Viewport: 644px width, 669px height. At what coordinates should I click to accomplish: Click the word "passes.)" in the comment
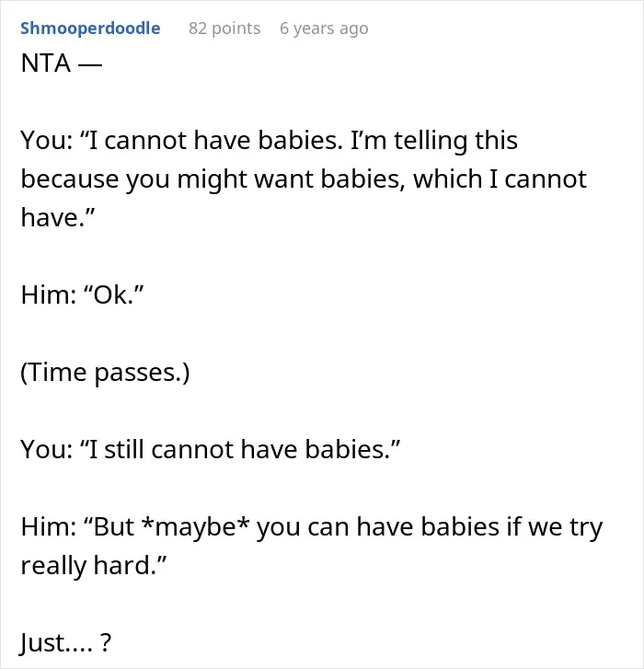coord(142,374)
